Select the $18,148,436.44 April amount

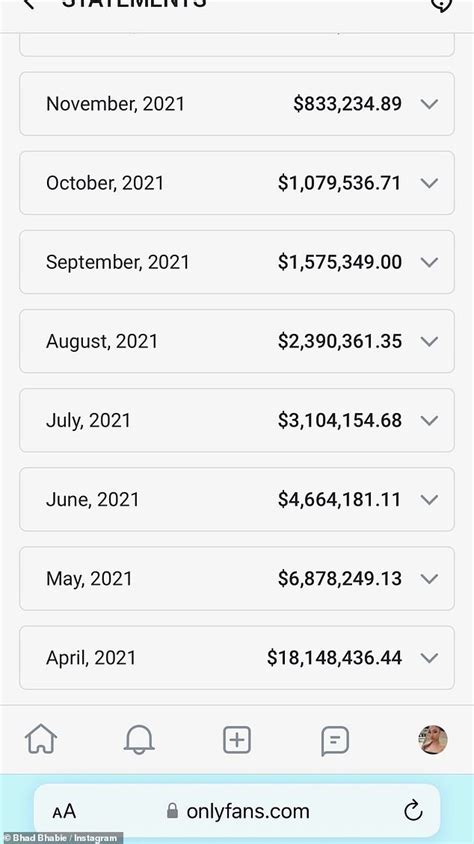[334, 658]
